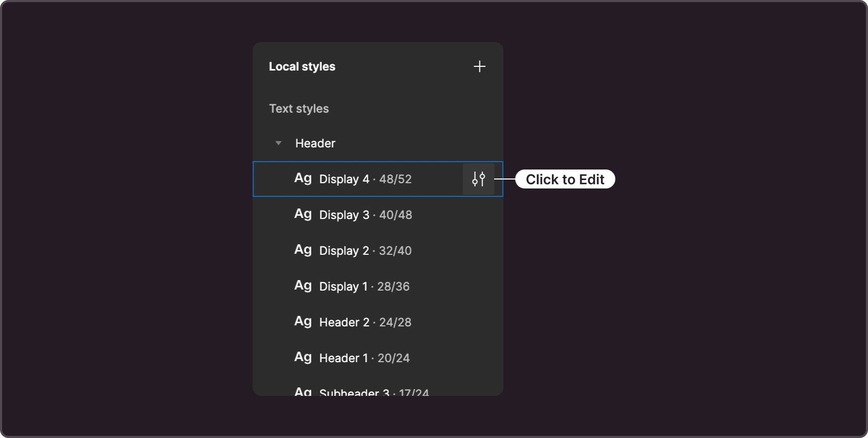The width and height of the screenshot is (868, 438).
Task: Open edit style sliders icon for Display 4
Action: pyautogui.click(x=478, y=179)
